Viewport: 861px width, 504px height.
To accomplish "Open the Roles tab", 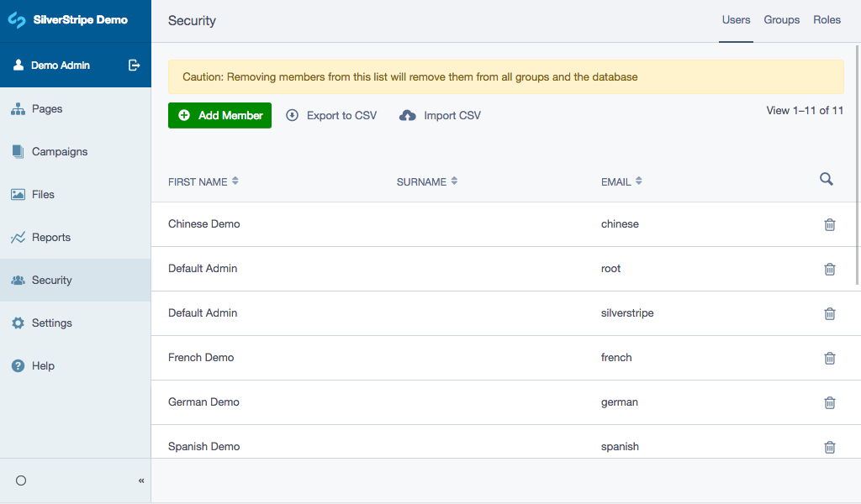I will (x=827, y=19).
